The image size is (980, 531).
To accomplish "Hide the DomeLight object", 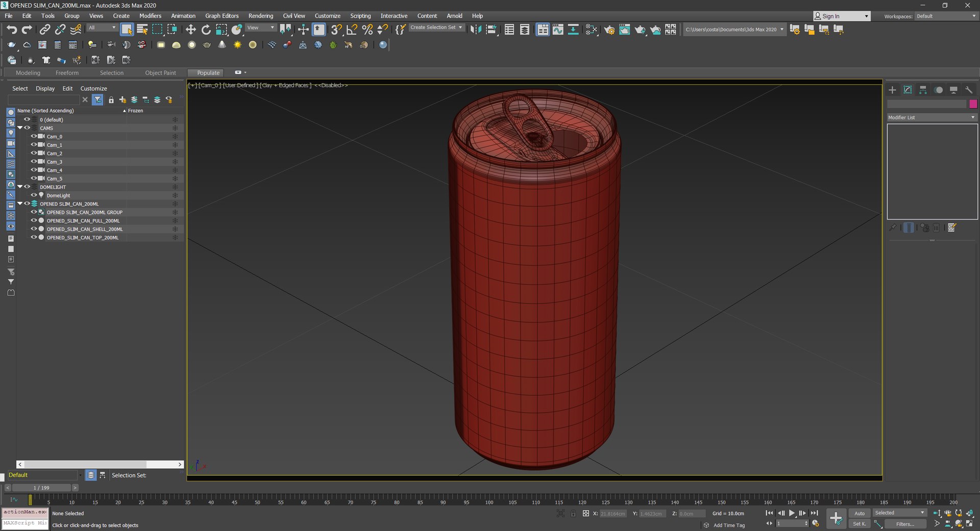I will (x=34, y=195).
